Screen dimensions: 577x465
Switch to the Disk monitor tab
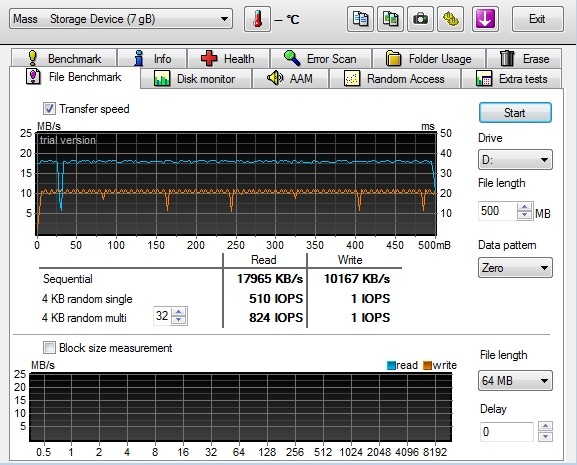tap(196, 79)
